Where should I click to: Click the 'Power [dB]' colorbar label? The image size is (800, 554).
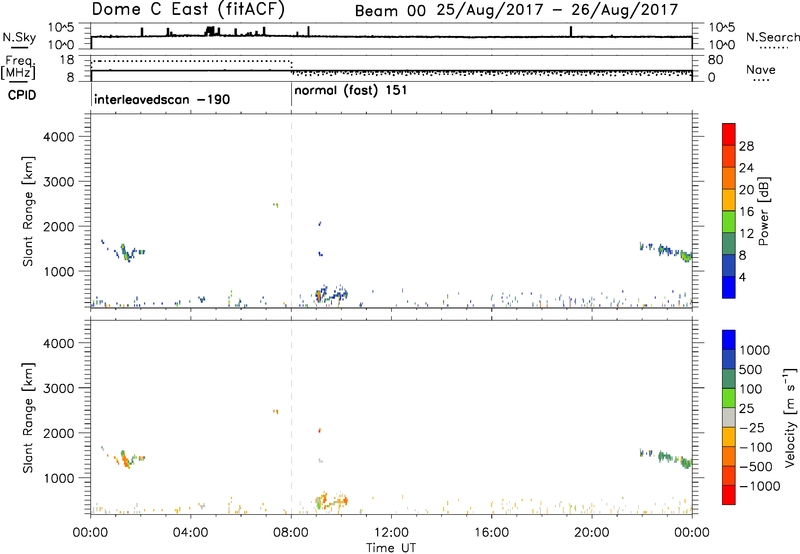coord(764,211)
